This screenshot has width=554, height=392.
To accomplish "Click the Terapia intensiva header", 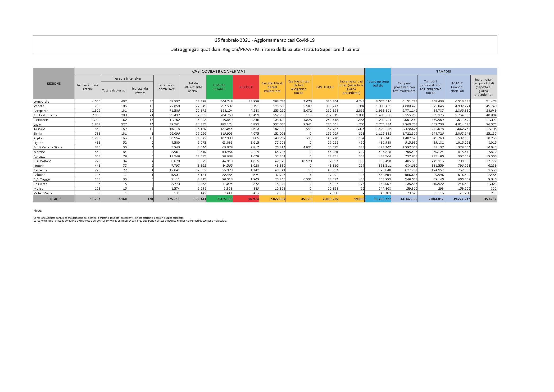I will [127, 78].
